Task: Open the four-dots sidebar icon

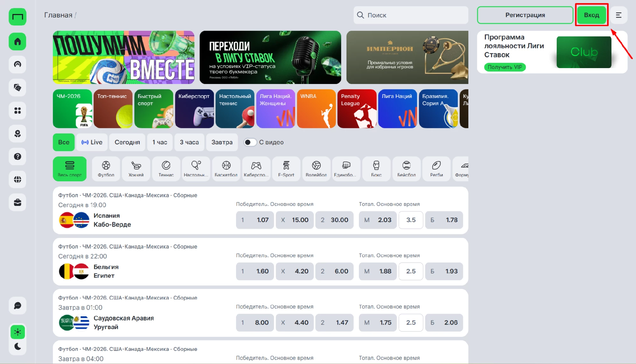Action: (x=17, y=110)
